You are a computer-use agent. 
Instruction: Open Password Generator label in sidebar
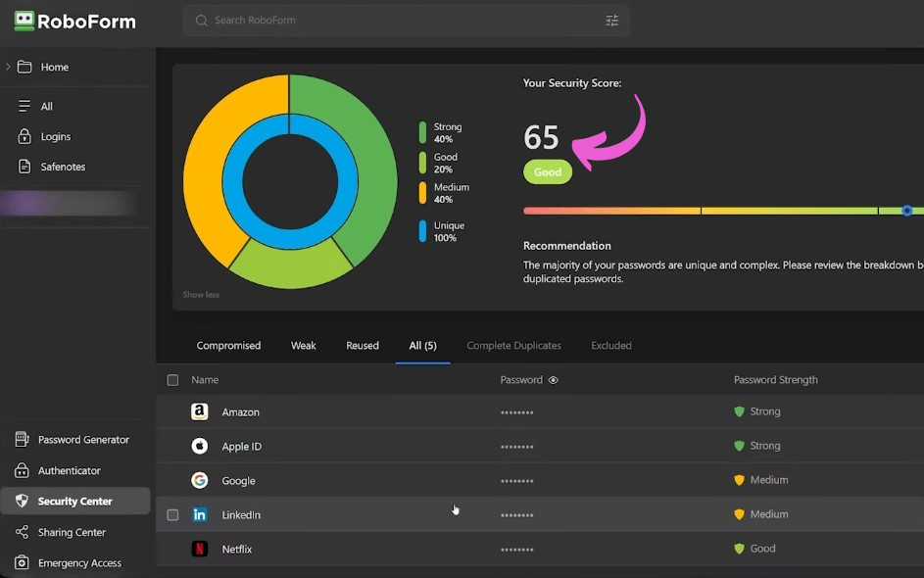pyautogui.click(x=83, y=440)
